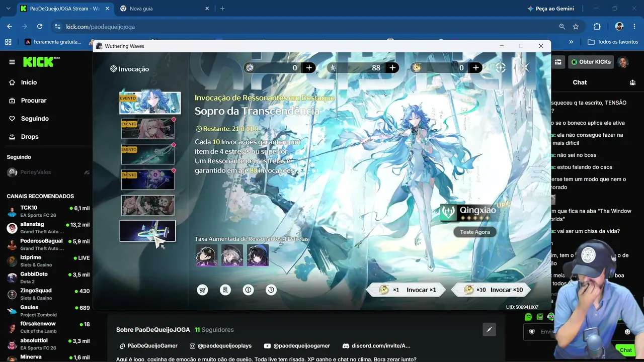View site information icon in address bar
Screen dimensions: 644x362
pyautogui.click(x=57, y=27)
